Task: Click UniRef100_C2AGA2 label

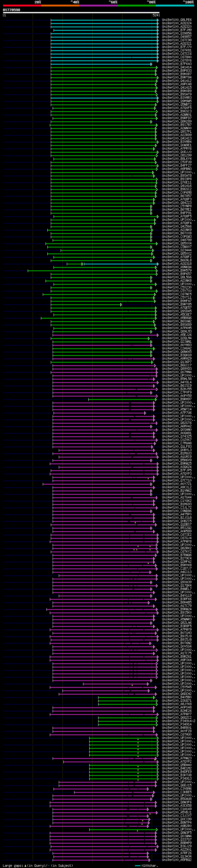Action: click(176, 349)
